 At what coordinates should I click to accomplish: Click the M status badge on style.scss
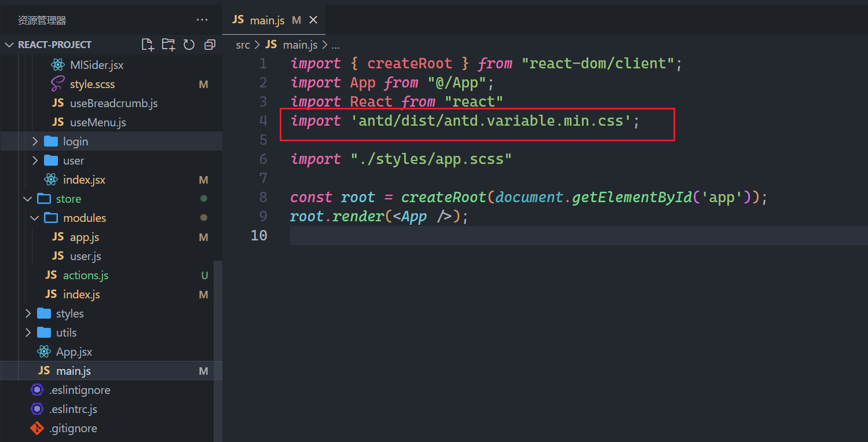pos(203,84)
